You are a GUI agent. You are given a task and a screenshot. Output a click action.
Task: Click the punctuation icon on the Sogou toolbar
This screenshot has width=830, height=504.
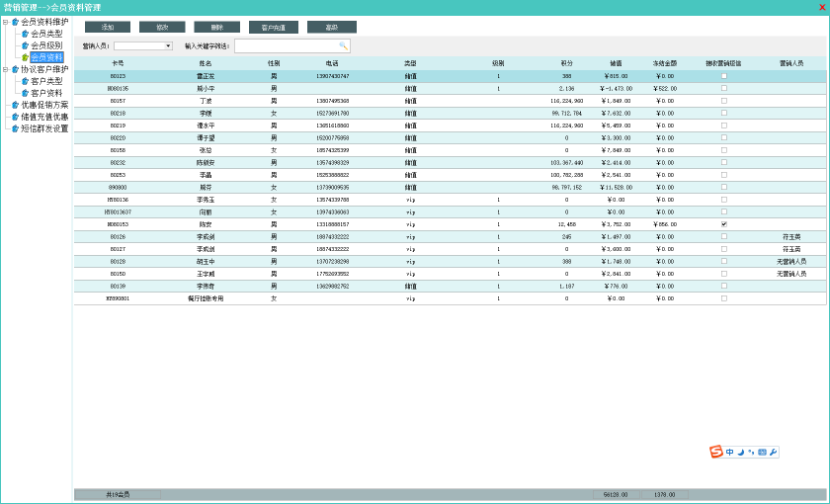tap(751, 452)
